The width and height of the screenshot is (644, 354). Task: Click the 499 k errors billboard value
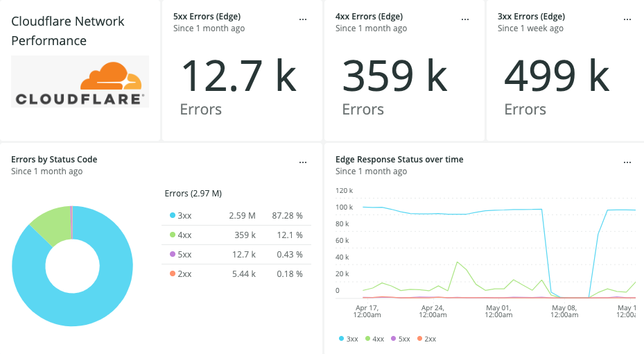click(x=557, y=76)
